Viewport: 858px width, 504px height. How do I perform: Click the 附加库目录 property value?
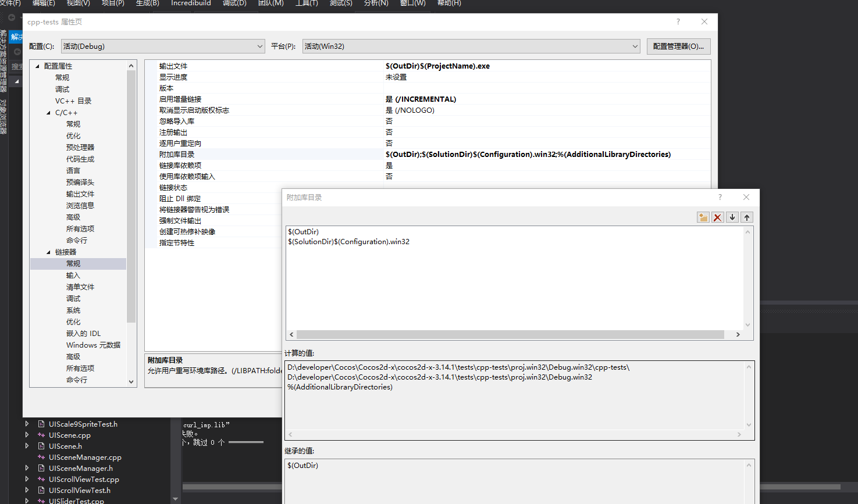tap(528, 155)
